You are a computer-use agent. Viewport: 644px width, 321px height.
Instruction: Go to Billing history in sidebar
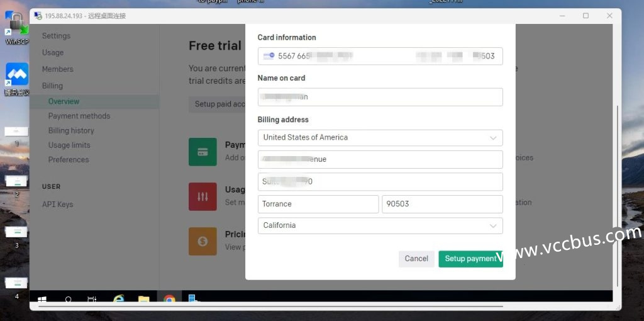[x=71, y=130]
